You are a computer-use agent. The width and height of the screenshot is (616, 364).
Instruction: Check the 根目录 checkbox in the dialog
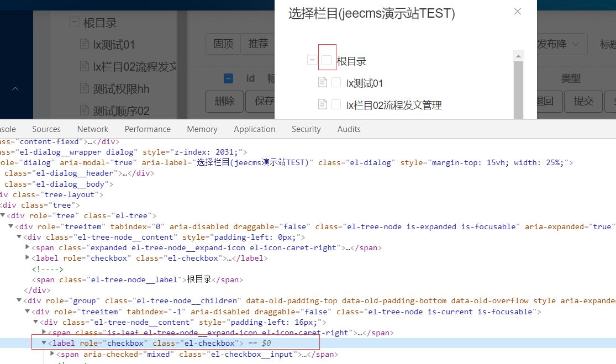click(x=327, y=60)
